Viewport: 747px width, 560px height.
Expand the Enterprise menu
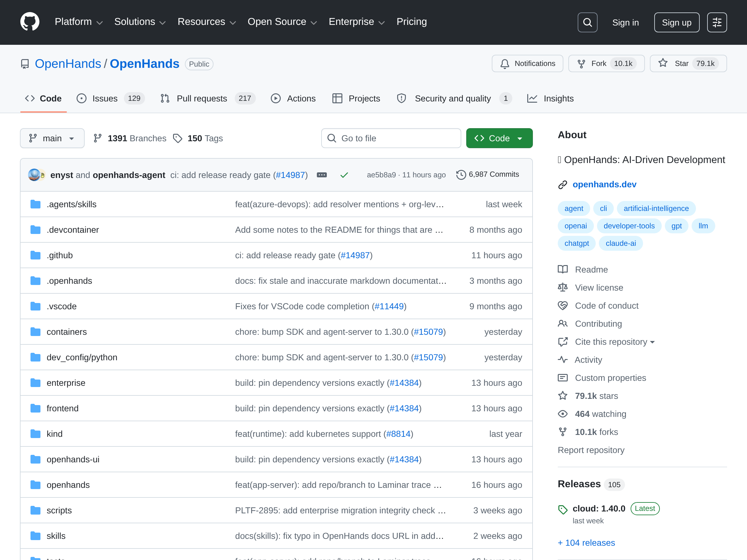click(x=357, y=22)
